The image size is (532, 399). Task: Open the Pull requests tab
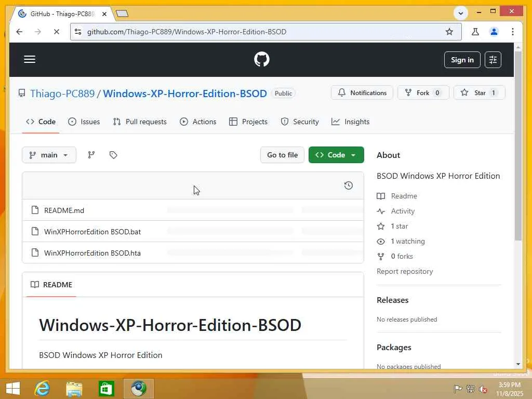(140, 122)
